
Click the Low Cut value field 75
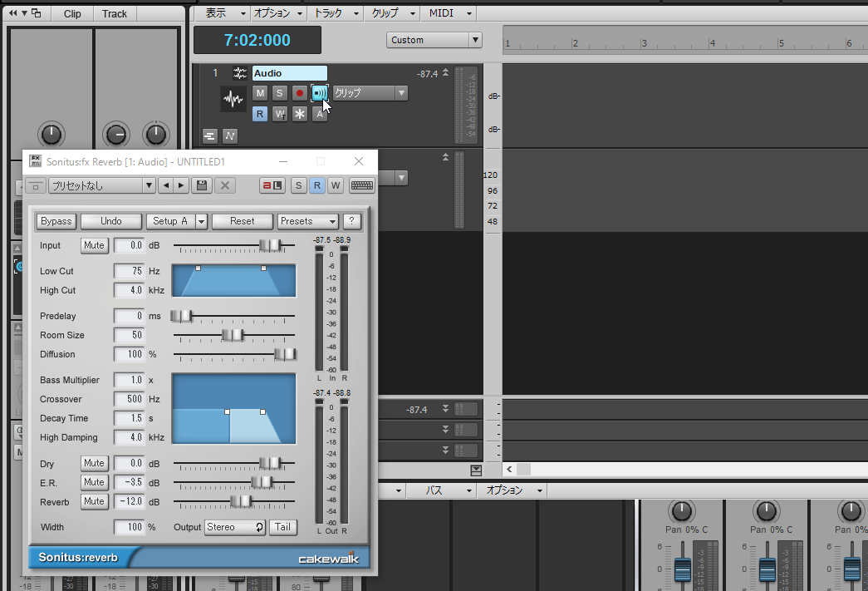(129, 271)
